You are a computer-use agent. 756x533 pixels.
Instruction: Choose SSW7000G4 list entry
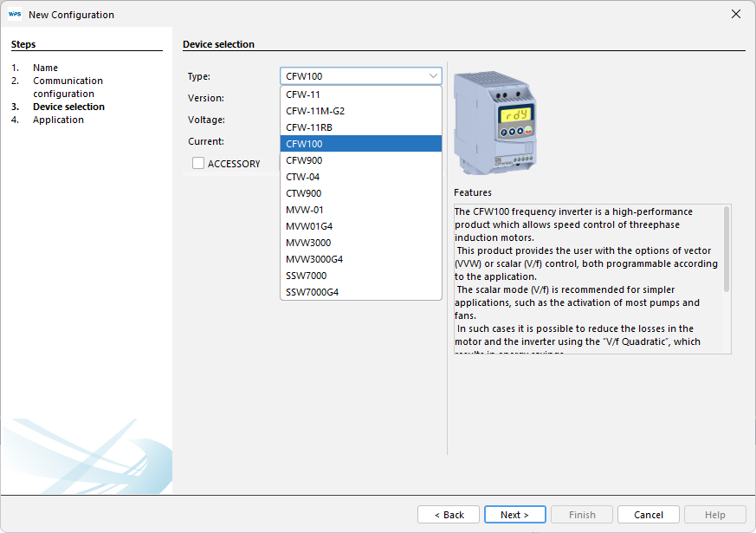[360, 292]
